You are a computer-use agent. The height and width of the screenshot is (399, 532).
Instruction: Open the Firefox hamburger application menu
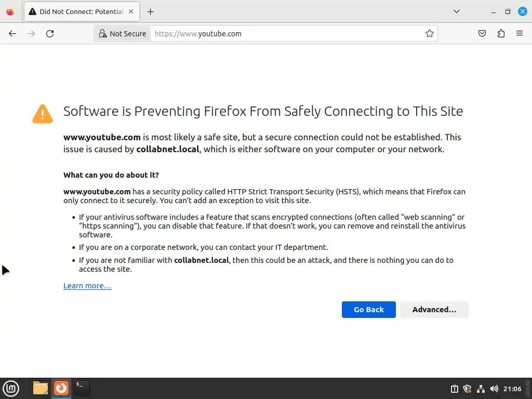click(x=519, y=34)
